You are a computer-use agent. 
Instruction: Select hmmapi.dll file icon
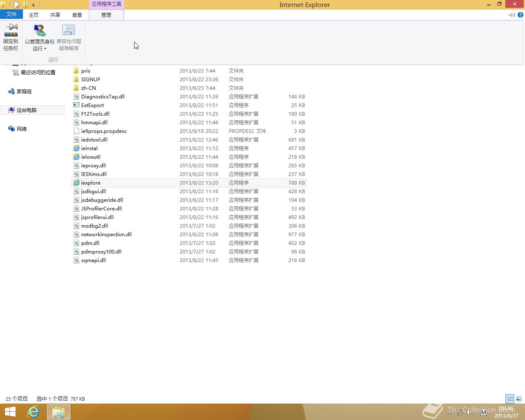tap(76, 123)
